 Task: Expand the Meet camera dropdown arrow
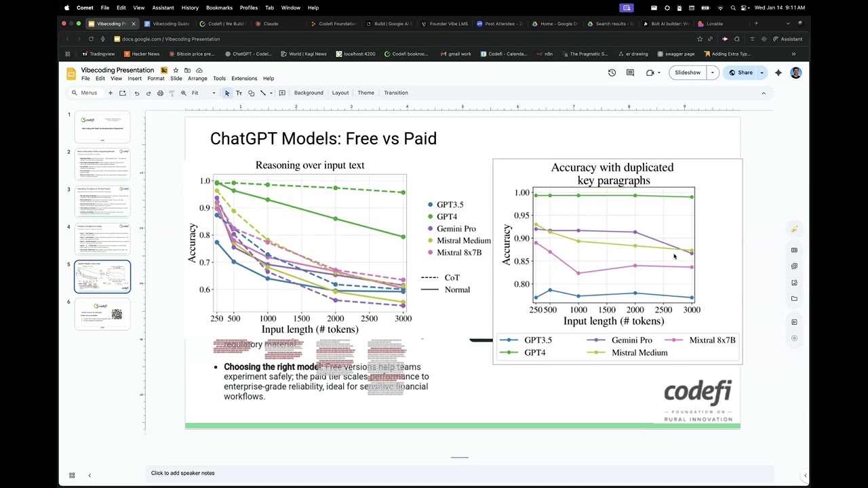(x=658, y=73)
